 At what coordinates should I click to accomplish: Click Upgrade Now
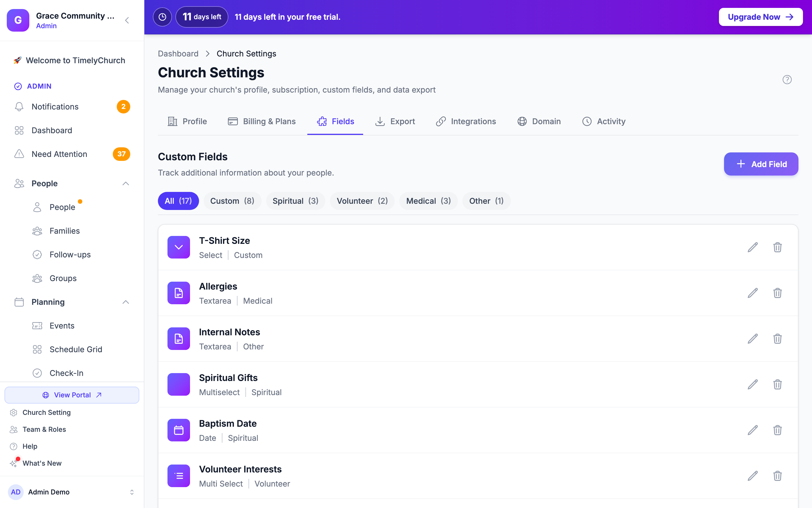click(761, 17)
